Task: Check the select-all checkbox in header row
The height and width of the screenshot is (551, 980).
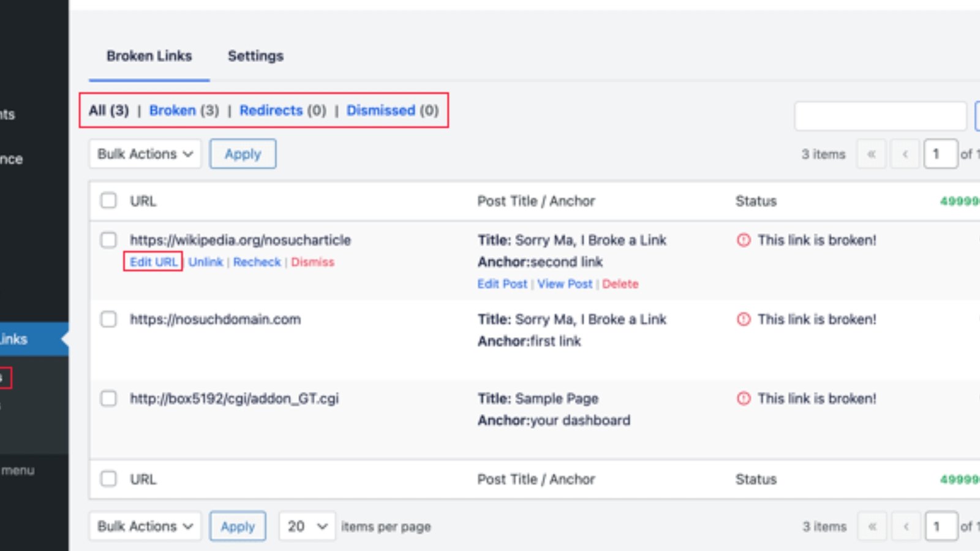Action: pyautogui.click(x=108, y=200)
